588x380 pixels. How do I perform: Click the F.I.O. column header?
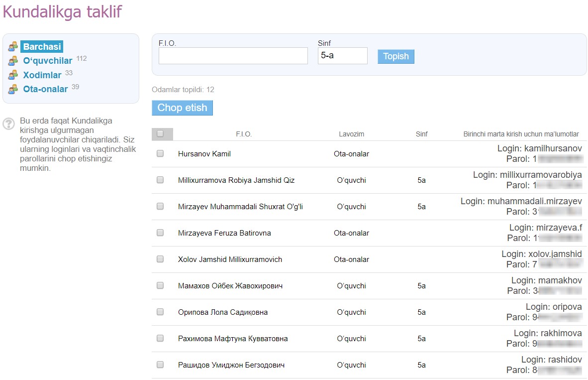(244, 134)
